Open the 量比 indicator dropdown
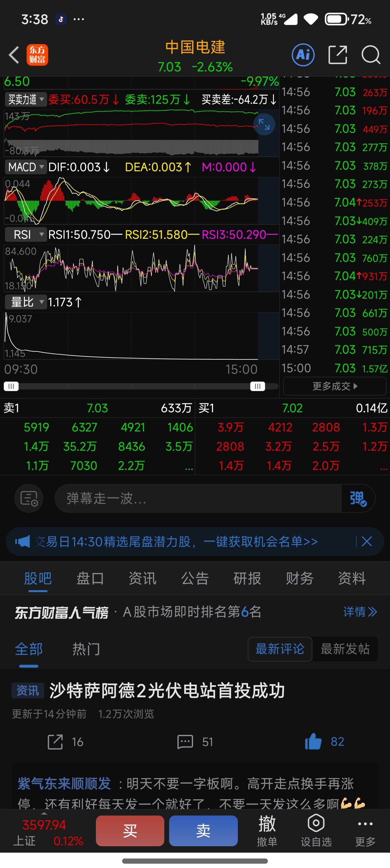Viewport: 390px width, 868px height. tap(26, 302)
